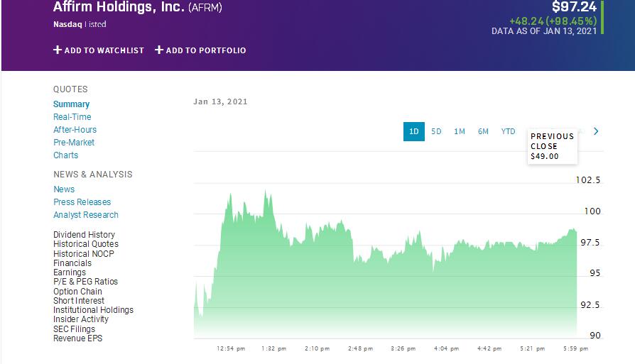The image size is (635, 364).
Task: Switch chart to 5D range
Action: [x=436, y=131]
